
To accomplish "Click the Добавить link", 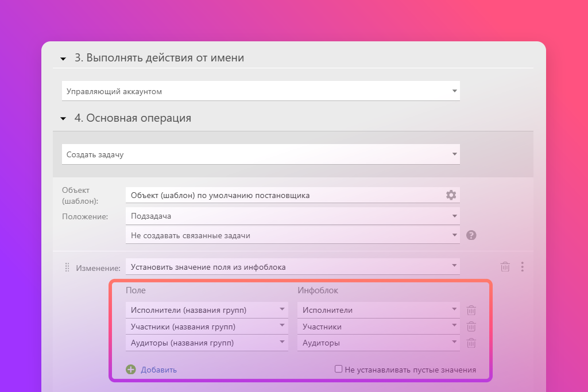I will pos(158,370).
